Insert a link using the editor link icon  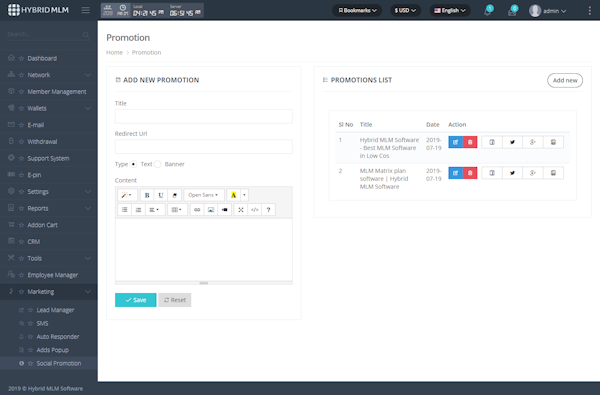(x=197, y=210)
